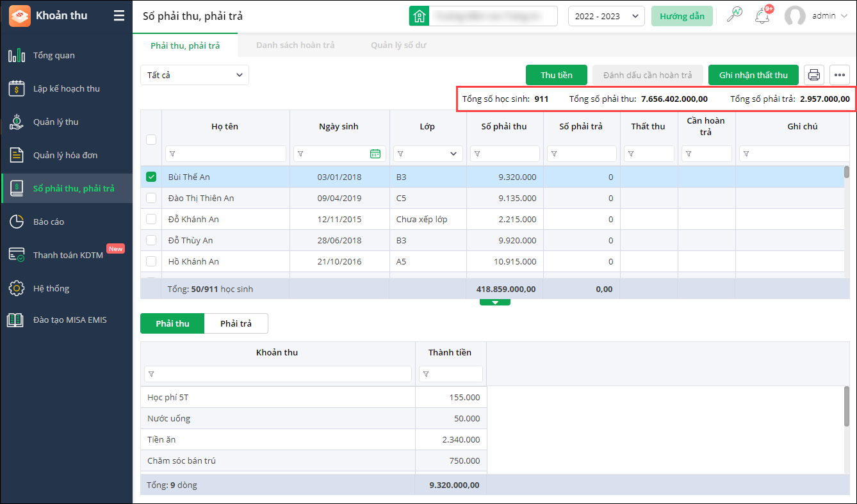This screenshot has height=504, width=857.
Task: Click the 'Tiền ăn' row
Action: [x=314, y=439]
